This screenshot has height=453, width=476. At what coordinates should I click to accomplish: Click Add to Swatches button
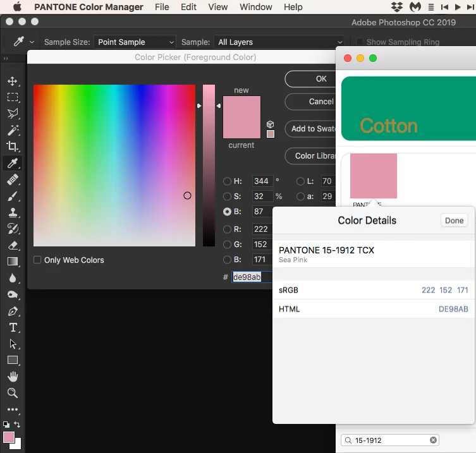(310, 129)
